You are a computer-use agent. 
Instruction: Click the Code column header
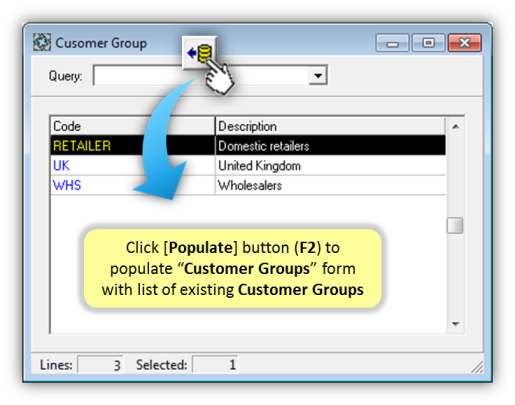tap(133, 126)
